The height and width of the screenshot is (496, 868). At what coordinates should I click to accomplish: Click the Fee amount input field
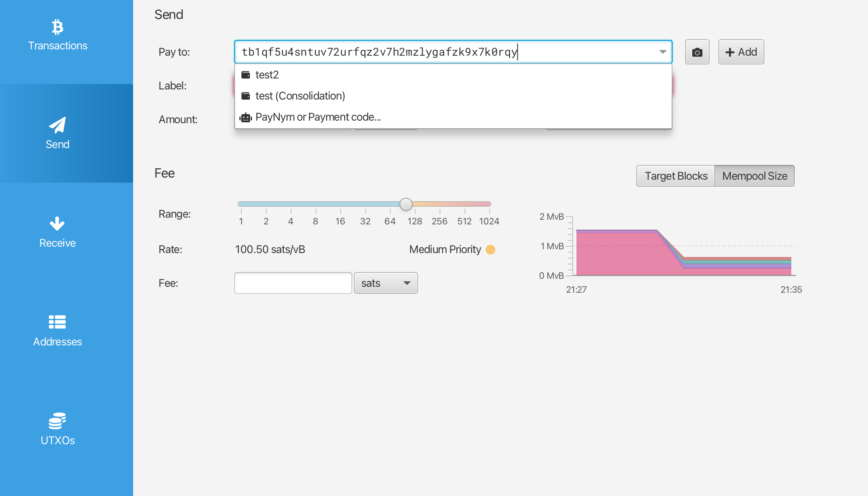(293, 283)
